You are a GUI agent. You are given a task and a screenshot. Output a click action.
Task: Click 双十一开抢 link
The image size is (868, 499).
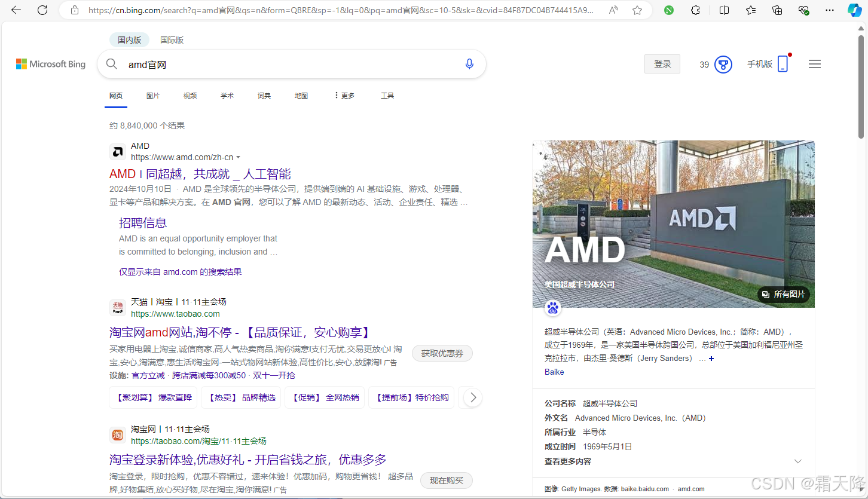[x=274, y=375]
